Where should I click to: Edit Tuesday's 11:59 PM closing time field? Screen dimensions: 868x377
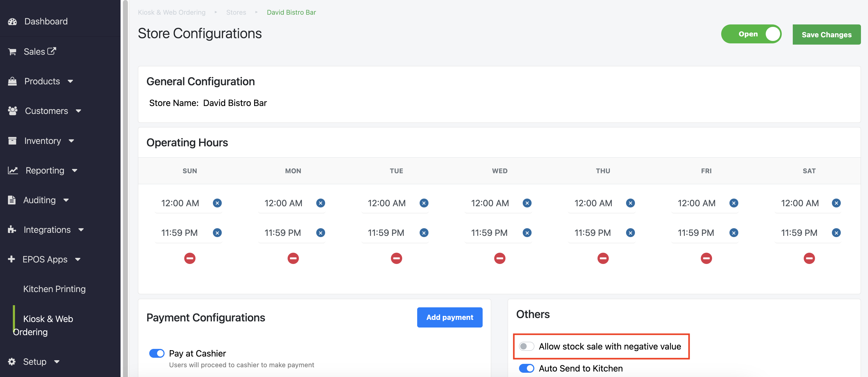(x=386, y=232)
